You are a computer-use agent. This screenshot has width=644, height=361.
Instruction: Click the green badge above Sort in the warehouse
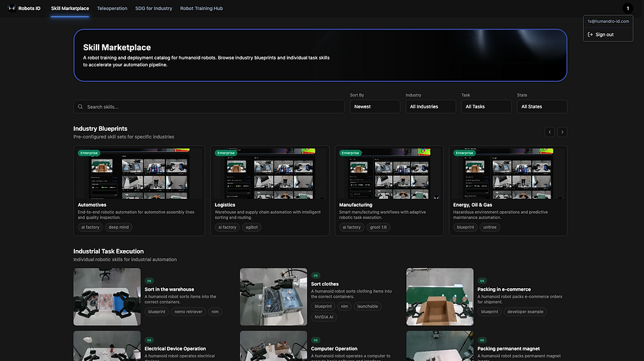[149, 281]
